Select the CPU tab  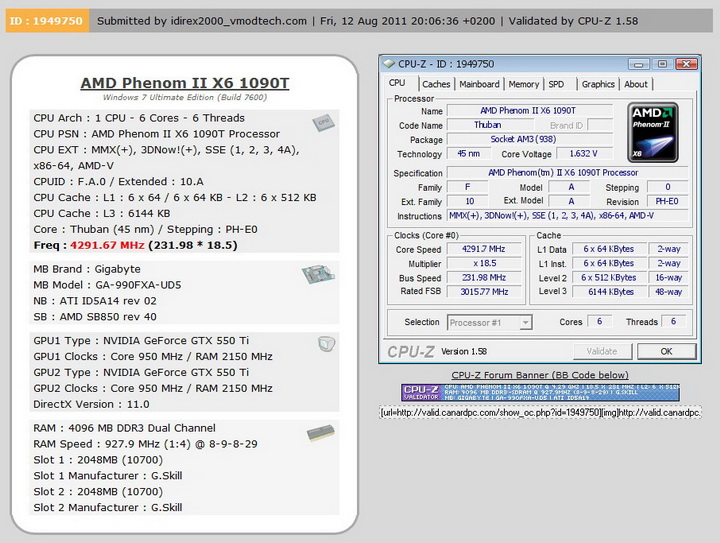pos(397,83)
